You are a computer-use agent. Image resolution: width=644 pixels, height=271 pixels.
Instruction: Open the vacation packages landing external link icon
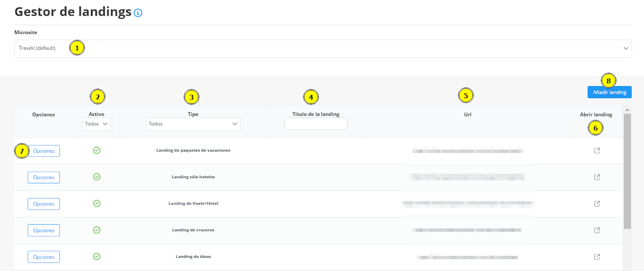pyautogui.click(x=597, y=151)
